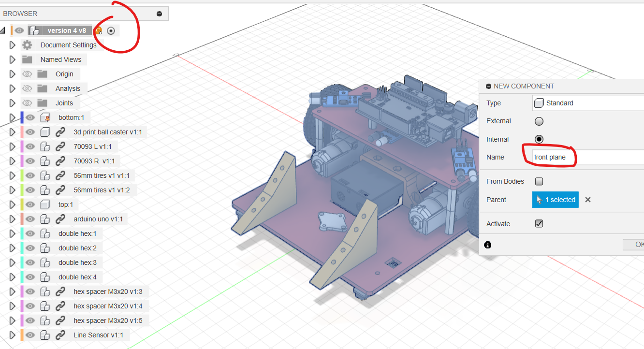Click the Document Settings gear icon
Viewport: 644px width, 349px height.
27,45
